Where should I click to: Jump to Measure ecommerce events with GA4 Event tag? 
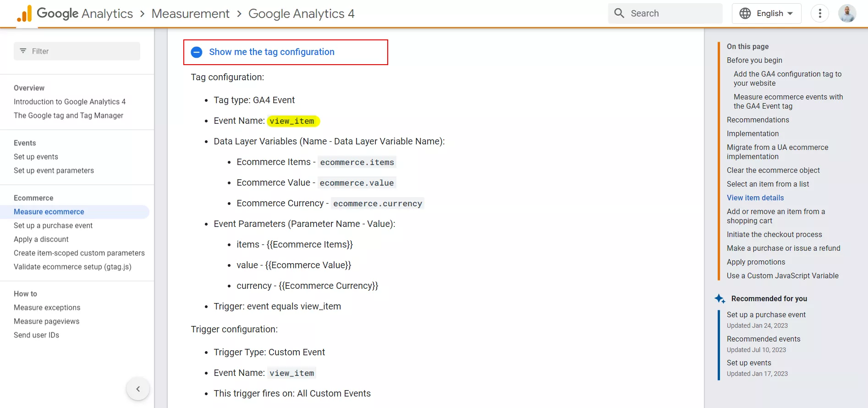pos(788,101)
